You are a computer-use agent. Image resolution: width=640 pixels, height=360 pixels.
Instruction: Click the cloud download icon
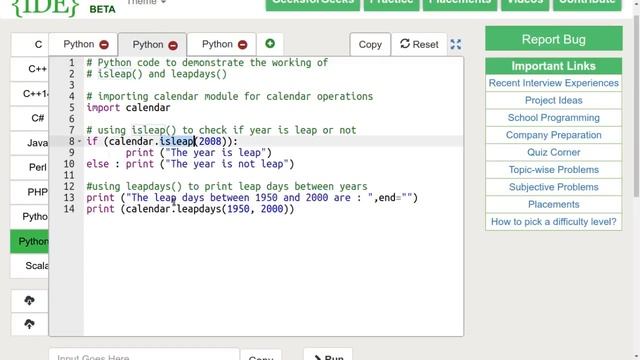tap(29, 301)
